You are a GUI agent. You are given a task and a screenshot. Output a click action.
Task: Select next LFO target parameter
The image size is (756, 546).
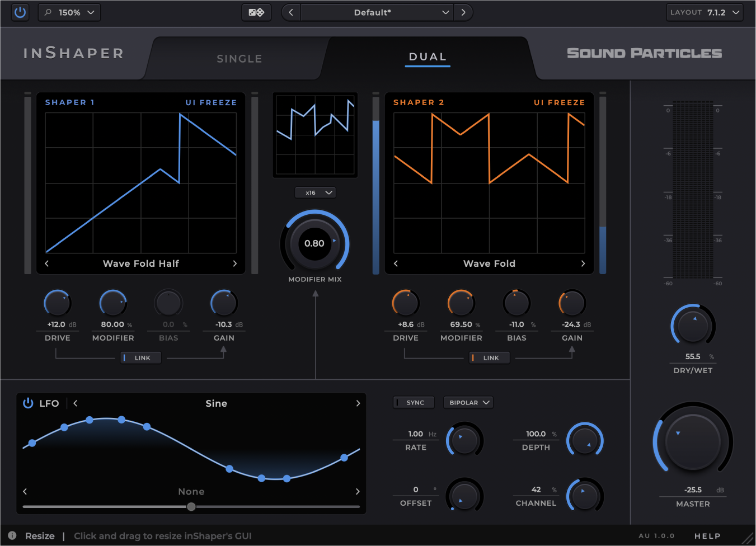[x=358, y=491]
